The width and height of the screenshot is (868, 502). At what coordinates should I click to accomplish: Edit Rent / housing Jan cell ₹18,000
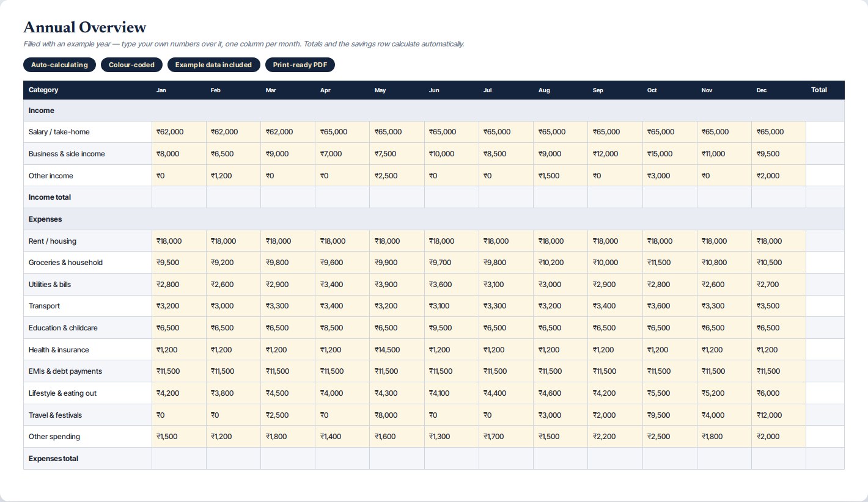tap(179, 241)
